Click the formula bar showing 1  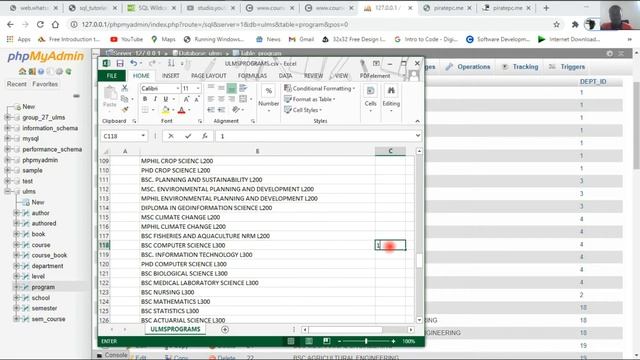click(316, 136)
